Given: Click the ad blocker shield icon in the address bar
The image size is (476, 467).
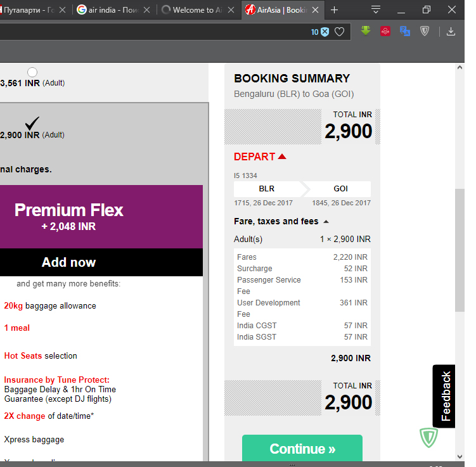Looking at the screenshot, I should [325, 32].
